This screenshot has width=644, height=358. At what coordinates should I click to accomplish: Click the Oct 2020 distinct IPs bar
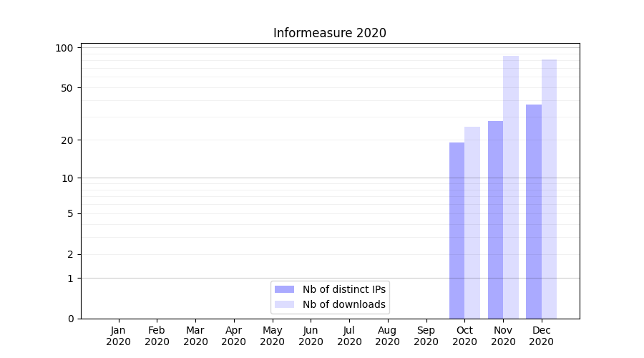click(x=457, y=231)
